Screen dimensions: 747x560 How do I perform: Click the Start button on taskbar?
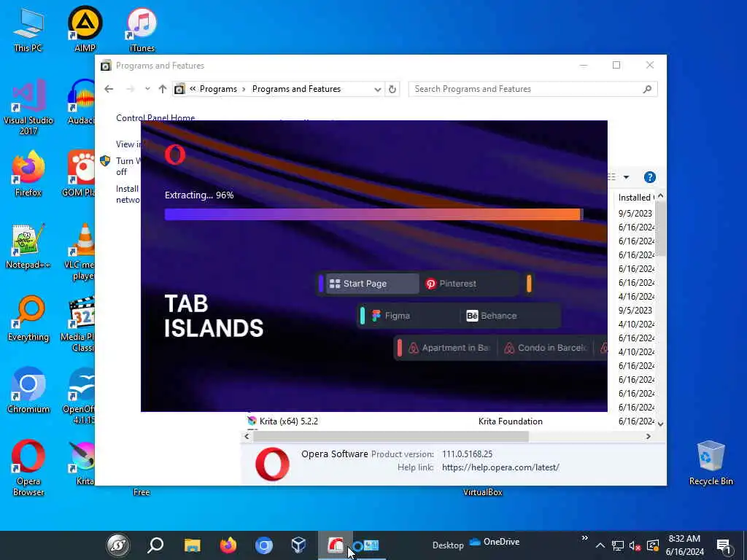[x=117, y=545]
